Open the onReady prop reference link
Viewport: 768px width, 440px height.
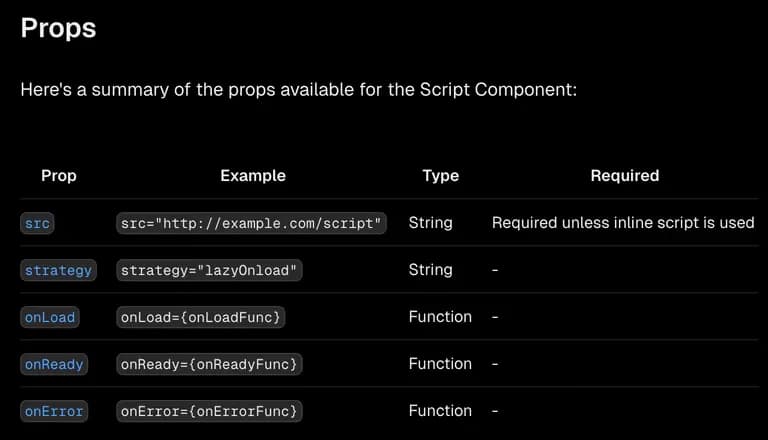point(54,364)
